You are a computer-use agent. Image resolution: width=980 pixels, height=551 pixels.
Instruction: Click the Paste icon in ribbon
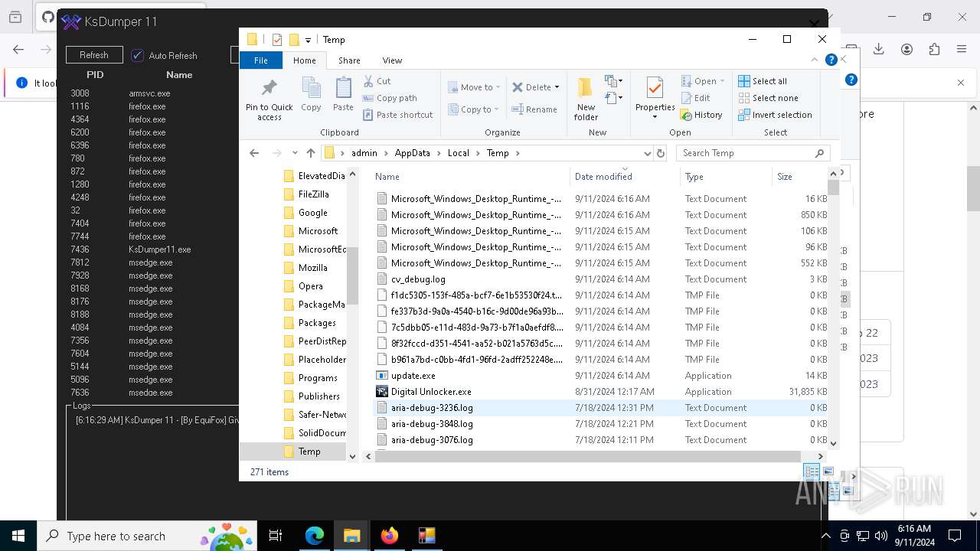(343, 95)
